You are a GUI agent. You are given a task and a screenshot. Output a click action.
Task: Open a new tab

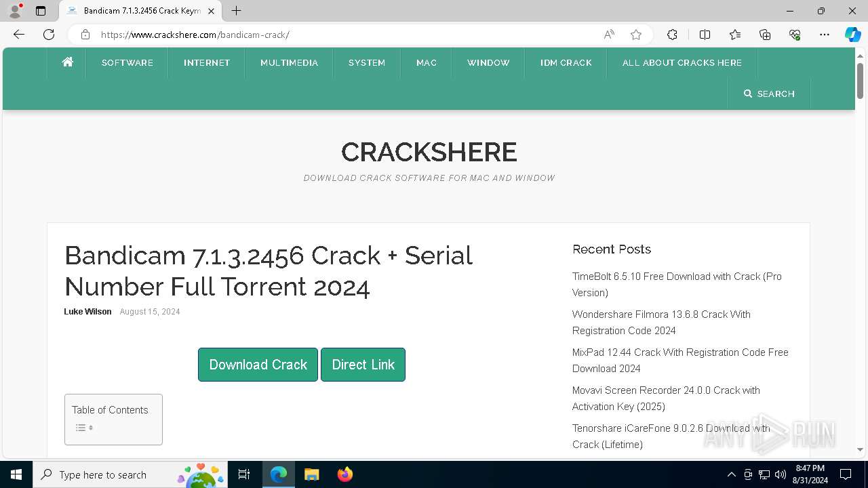[236, 11]
